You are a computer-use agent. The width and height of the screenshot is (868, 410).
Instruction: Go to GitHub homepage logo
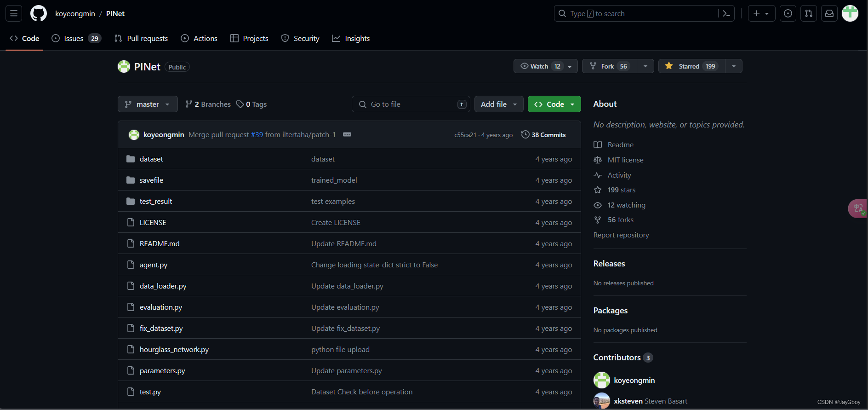coord(39,13)
